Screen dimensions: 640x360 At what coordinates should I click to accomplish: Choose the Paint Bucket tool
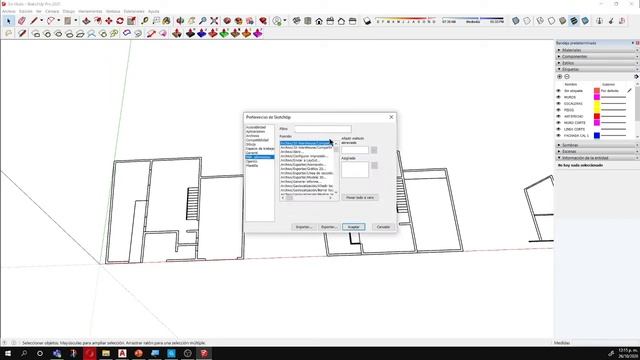tap(167, 21)
